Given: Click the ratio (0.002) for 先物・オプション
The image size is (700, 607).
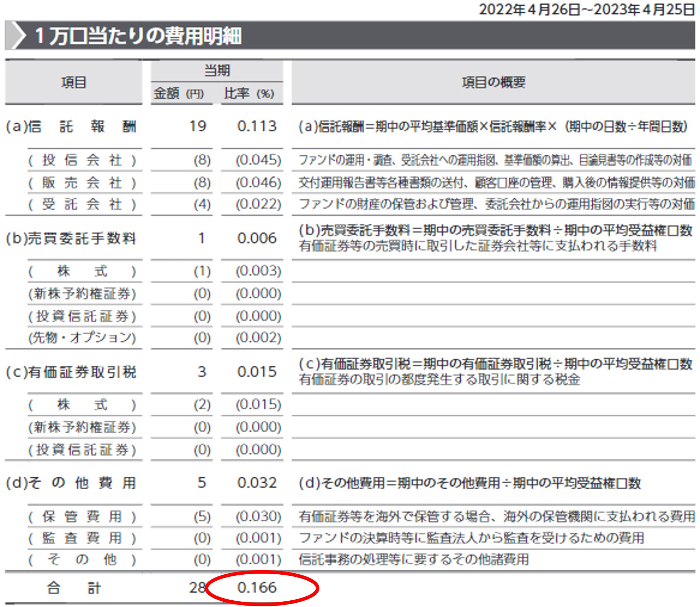Looking at the screenshot, I should click(259, 337).
